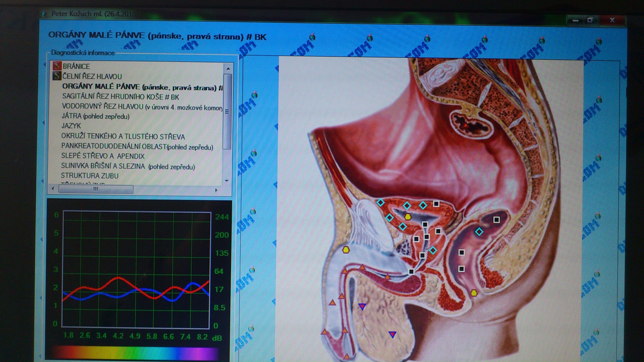Select the white square marker at the urethra junction
The height and width of the screenshot is (362, 644).
point(411,271)
